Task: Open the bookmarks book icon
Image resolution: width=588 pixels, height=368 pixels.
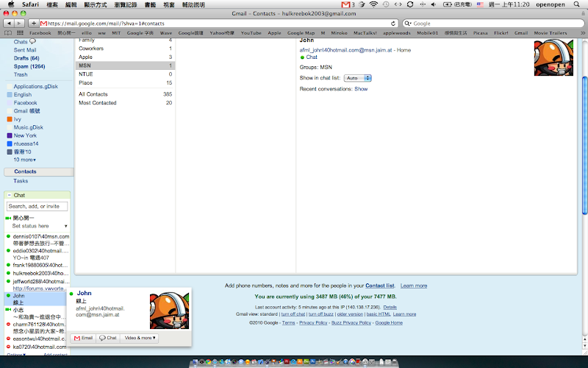Action: point(8,33)
